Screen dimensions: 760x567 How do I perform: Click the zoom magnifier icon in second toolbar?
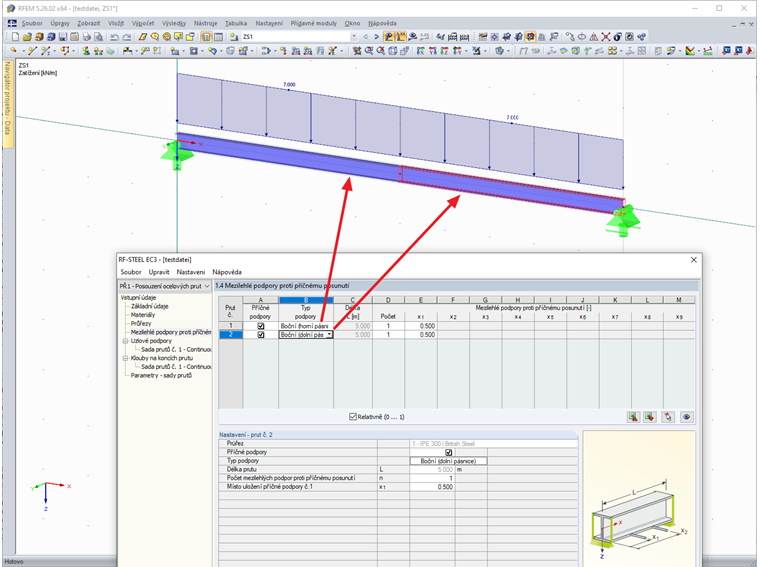point(369,51)
